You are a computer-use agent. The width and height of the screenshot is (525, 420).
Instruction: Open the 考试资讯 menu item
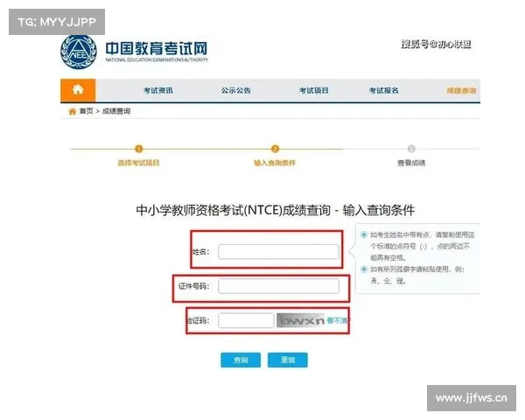coord(159,91)
